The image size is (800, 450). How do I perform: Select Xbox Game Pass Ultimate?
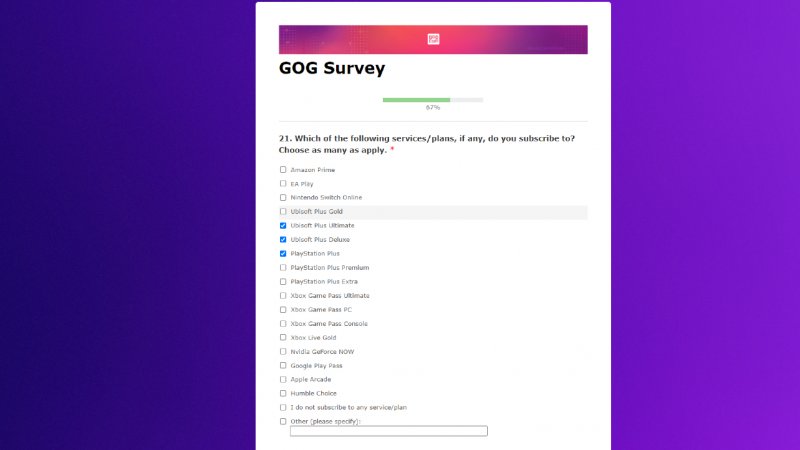[x=283, y=296]
